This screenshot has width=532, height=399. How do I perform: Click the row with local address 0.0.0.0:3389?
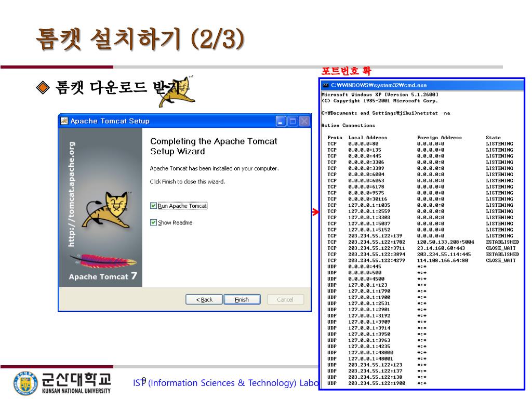click(420, 168)
